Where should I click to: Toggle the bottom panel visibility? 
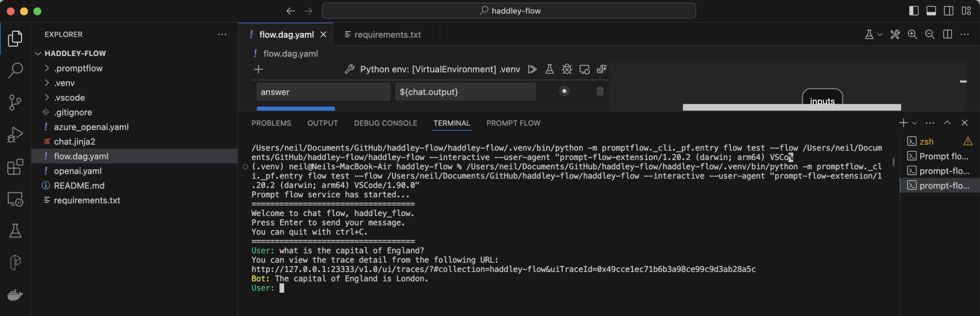[x=931, y=11]
